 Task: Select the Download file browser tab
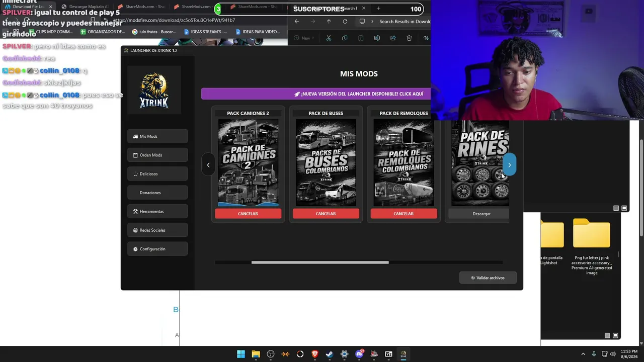28,7
